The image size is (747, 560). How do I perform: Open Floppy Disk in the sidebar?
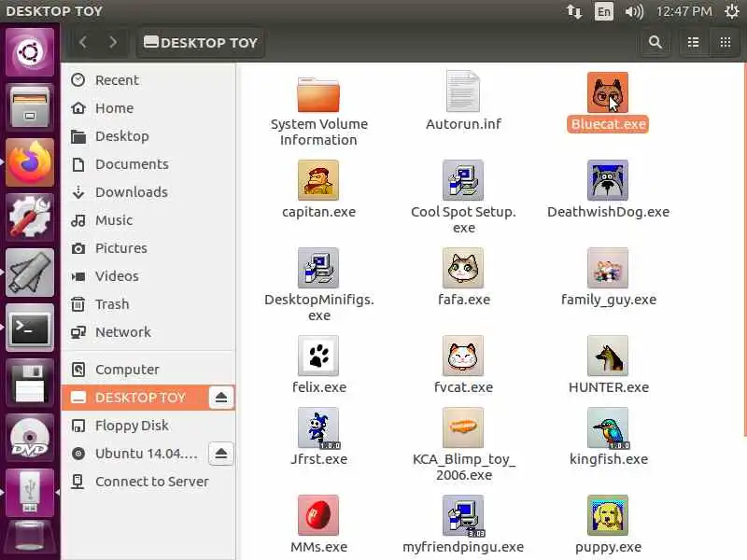tap(148, 426)
